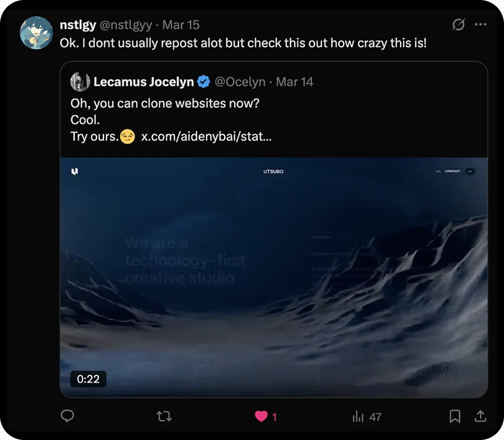Open the tweet's more options menu
The image size is (504, 440).
(x=481, y=25)
